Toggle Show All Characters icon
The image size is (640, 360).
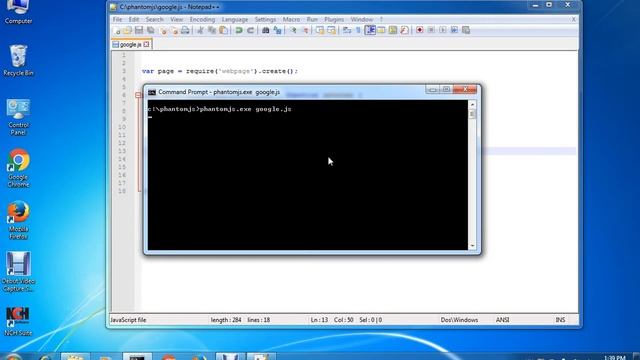[358, 30]
